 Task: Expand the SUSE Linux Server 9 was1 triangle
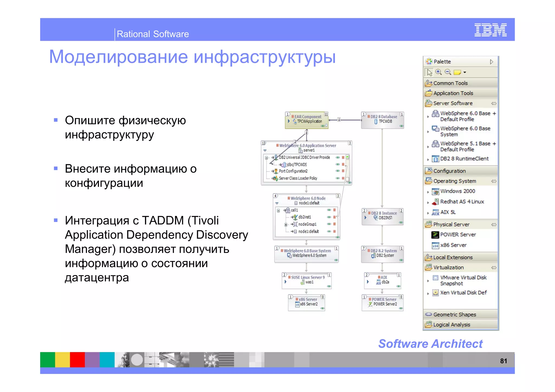[x=285, y=282]
